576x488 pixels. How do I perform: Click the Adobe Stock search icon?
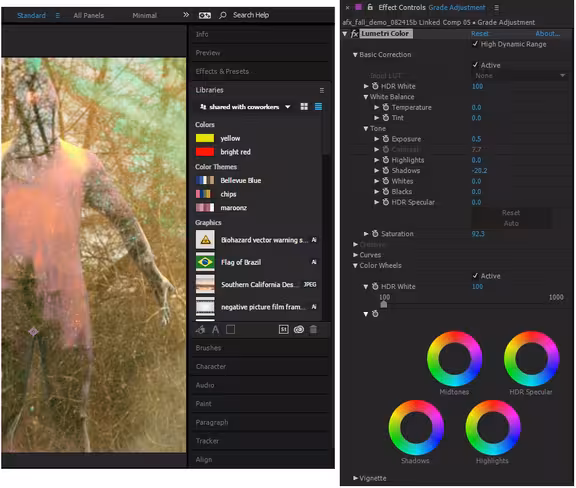point(284,330)
